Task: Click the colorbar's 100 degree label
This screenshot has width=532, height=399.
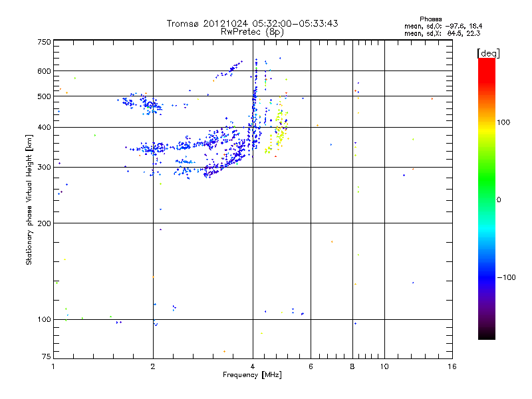Action: [503, 122]
